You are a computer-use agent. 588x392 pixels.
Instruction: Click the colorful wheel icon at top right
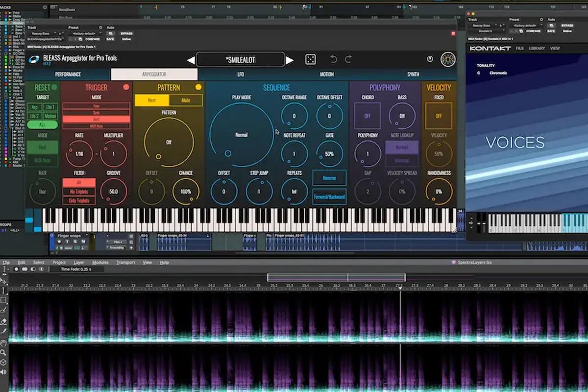tap(447, 59)
